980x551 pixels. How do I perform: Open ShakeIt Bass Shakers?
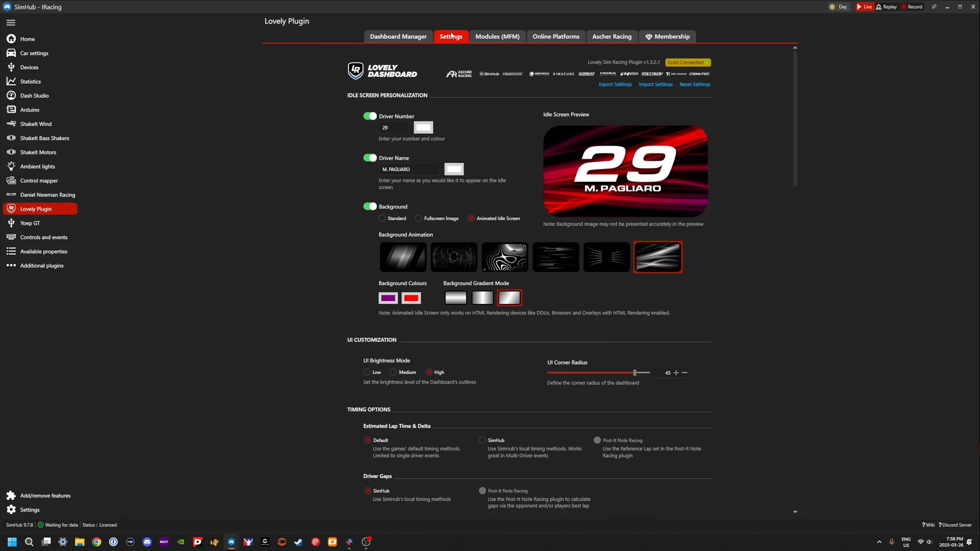pos(45,138)
